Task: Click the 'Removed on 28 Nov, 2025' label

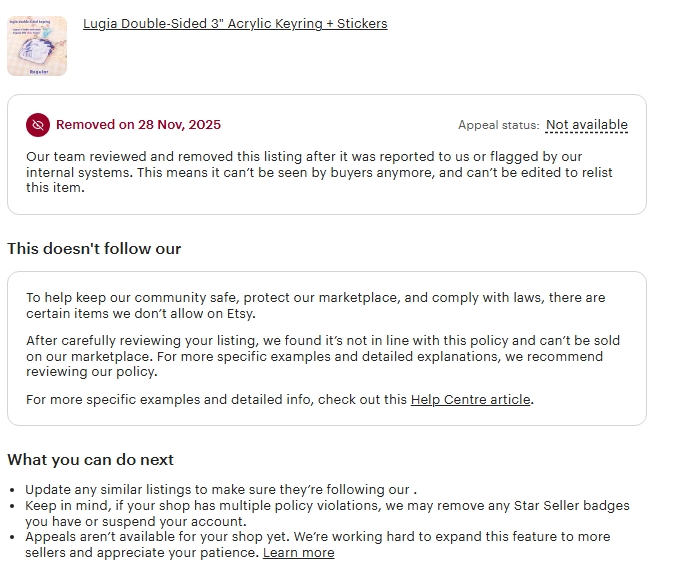Action: (x=138, y=125)
